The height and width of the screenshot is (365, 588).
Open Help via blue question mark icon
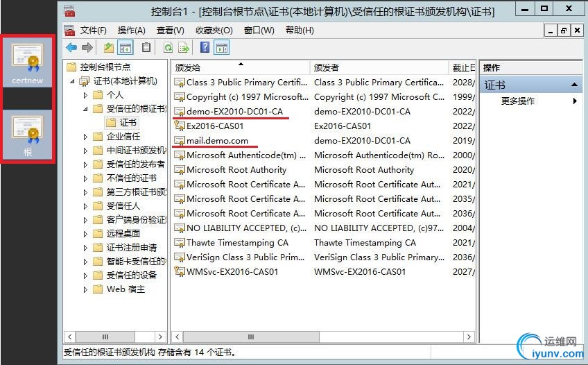pos(205,47)
